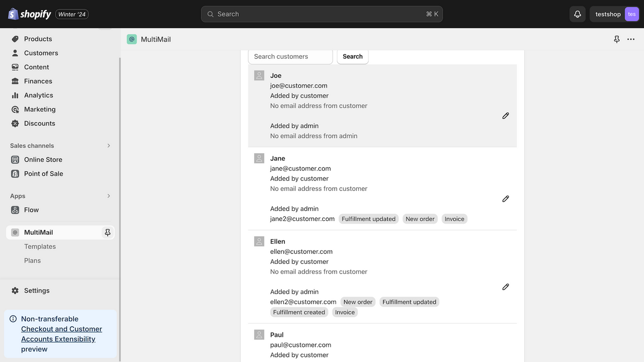Focus the Search customers field
The width and height of the screenshot is (644, 362).
(x=290, y=56)
